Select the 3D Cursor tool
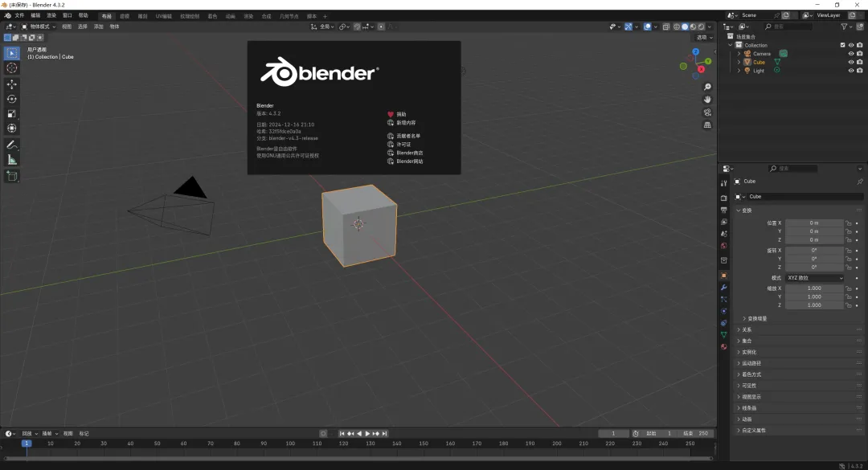The width and height of the screenshot is (868, 470). [x=11, y=68]
